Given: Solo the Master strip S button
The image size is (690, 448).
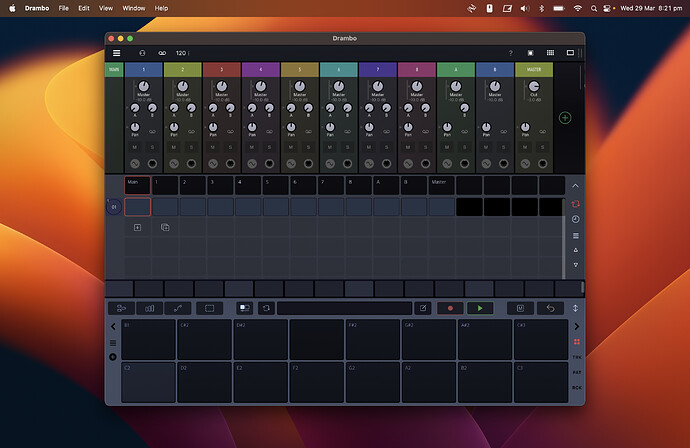Looking at the screenshot, I should click(543, 147).
